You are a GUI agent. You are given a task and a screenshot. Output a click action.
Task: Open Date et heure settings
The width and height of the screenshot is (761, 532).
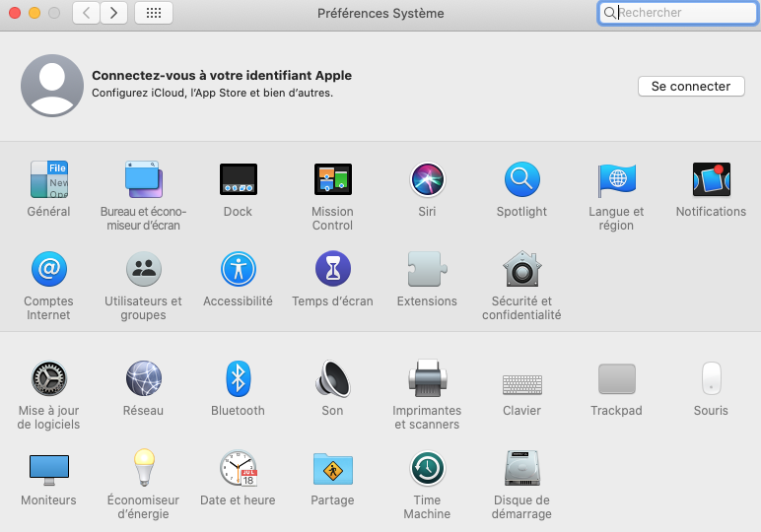pos(239,468)
